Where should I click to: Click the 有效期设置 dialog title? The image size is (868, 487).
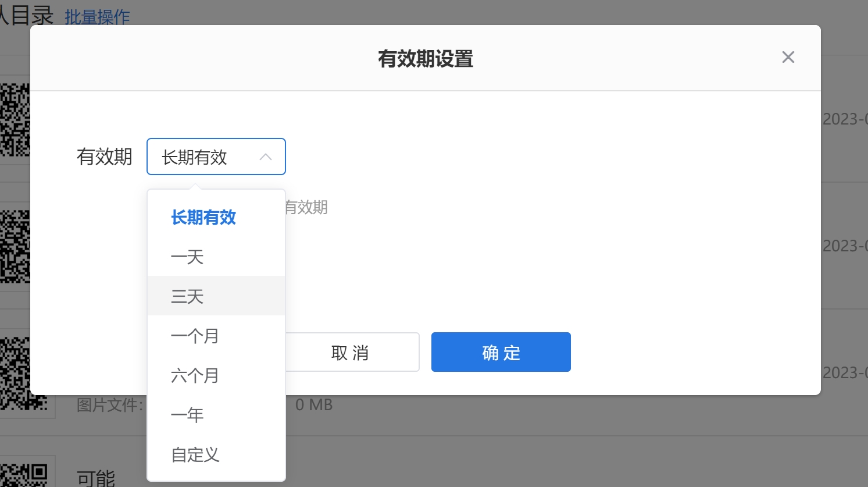pyautogui.click(x=425, y=59)
